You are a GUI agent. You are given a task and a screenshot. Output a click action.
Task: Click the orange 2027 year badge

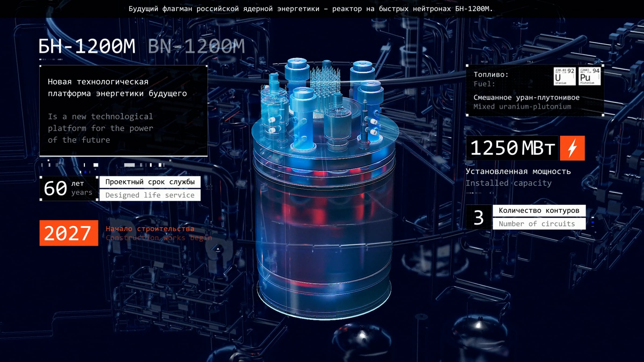click(69, 233)
